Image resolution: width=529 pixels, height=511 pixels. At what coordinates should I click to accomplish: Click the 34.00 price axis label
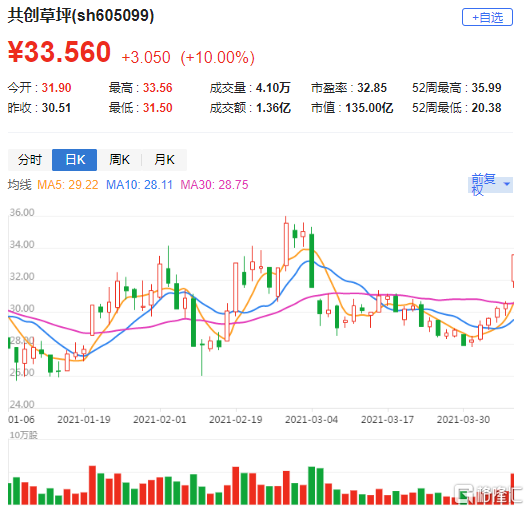point(22,244)
